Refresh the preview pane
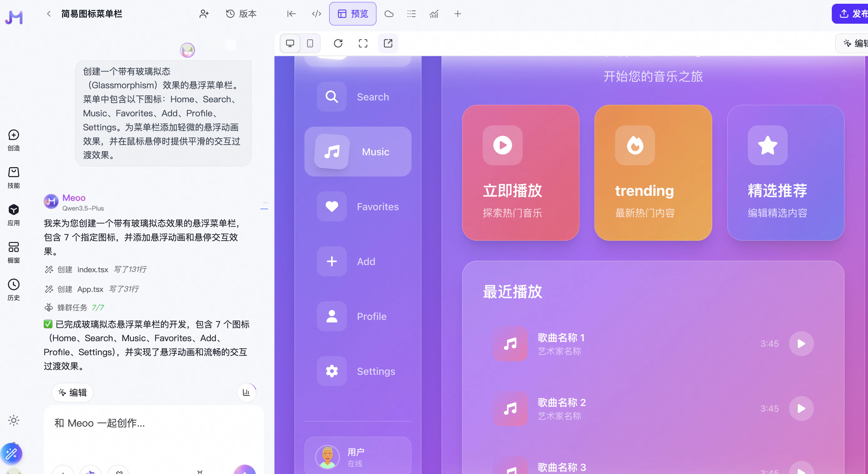Screen dimensions: 868x474 (x=338, y=43)
